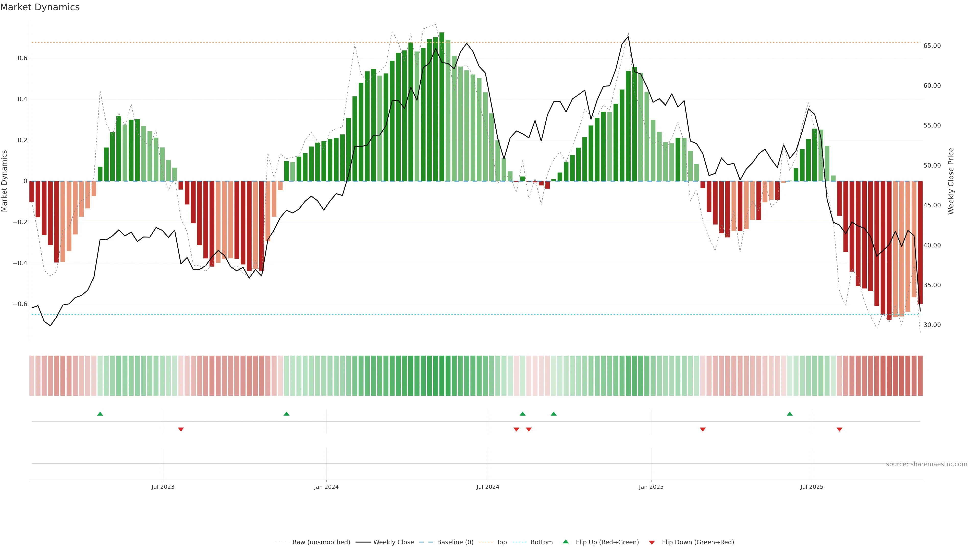Click the Top legend entry label
The image size is (980, 551).
pos(501,542)
